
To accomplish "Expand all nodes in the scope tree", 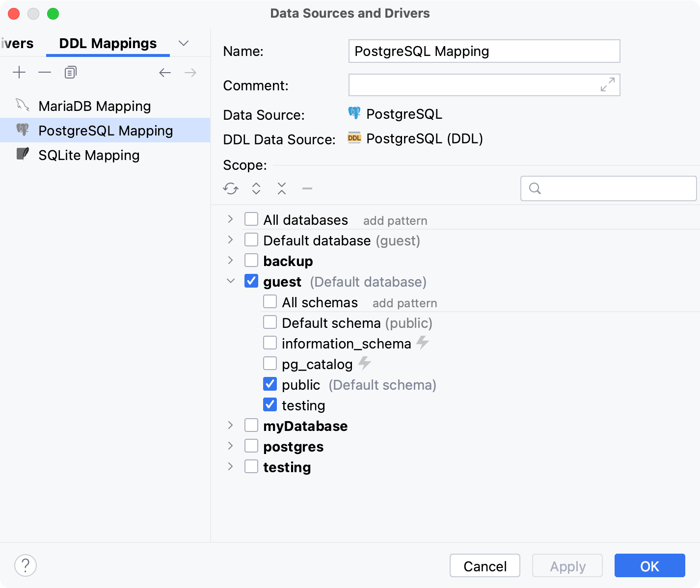I will pyautogui.click(x=256, y=188).
